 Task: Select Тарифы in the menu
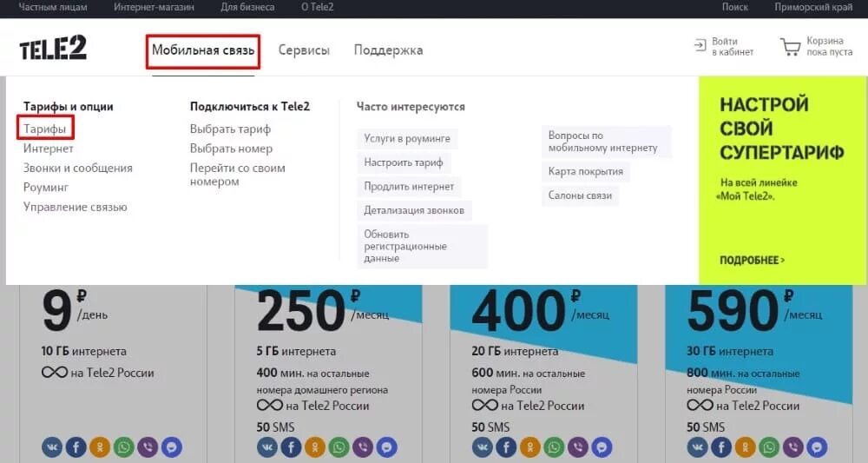point(44,129)
